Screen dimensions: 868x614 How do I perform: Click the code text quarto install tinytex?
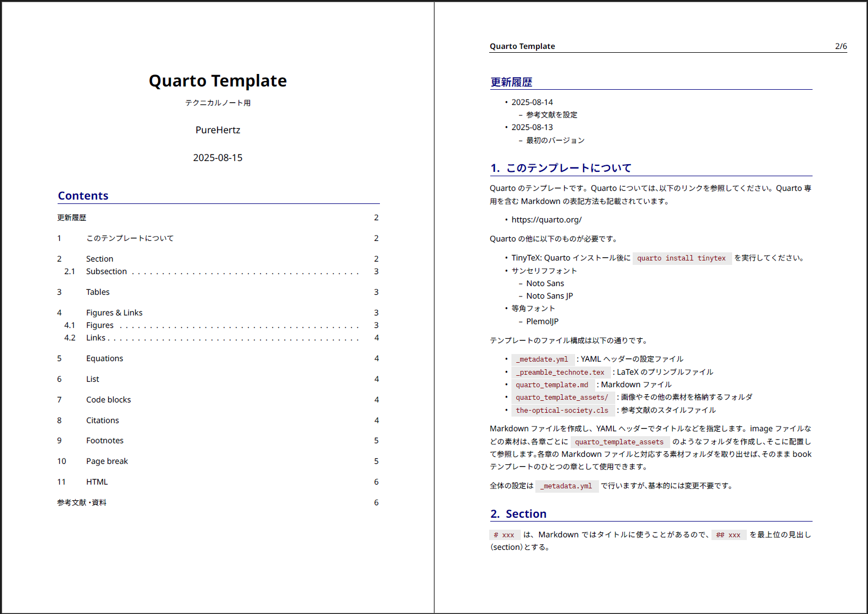pos(682,258)
